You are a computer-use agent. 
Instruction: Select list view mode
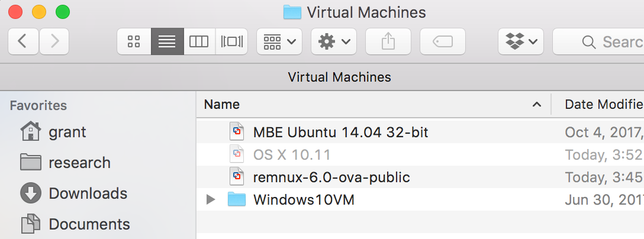pyautogui.click(x=167, y=41)
